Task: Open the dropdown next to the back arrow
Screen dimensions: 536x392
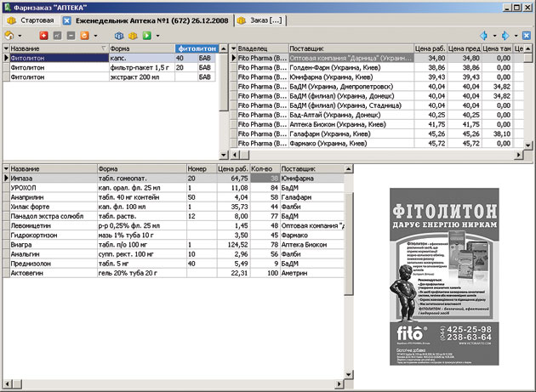Action: (x=494, y=36)
